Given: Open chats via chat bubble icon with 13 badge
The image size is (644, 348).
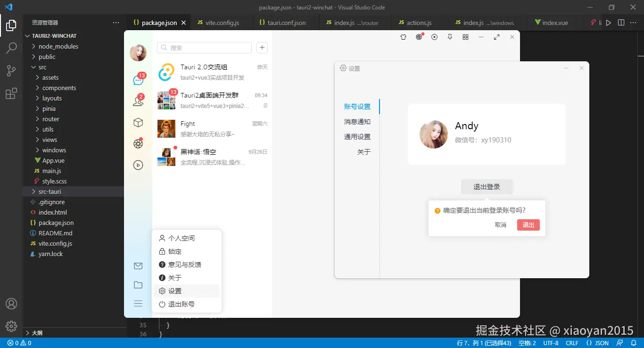Looking at the screenshot, I should click(138, 80).
